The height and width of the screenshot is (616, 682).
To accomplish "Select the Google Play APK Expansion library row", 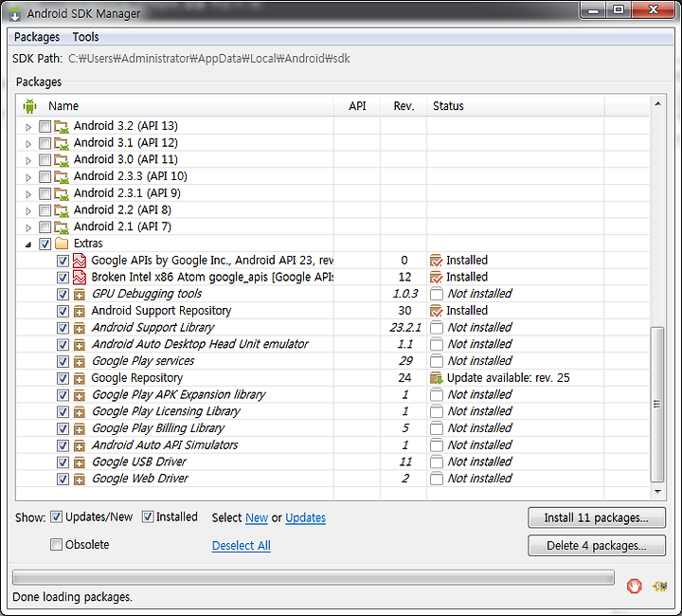I will click(x=332, y=395).
